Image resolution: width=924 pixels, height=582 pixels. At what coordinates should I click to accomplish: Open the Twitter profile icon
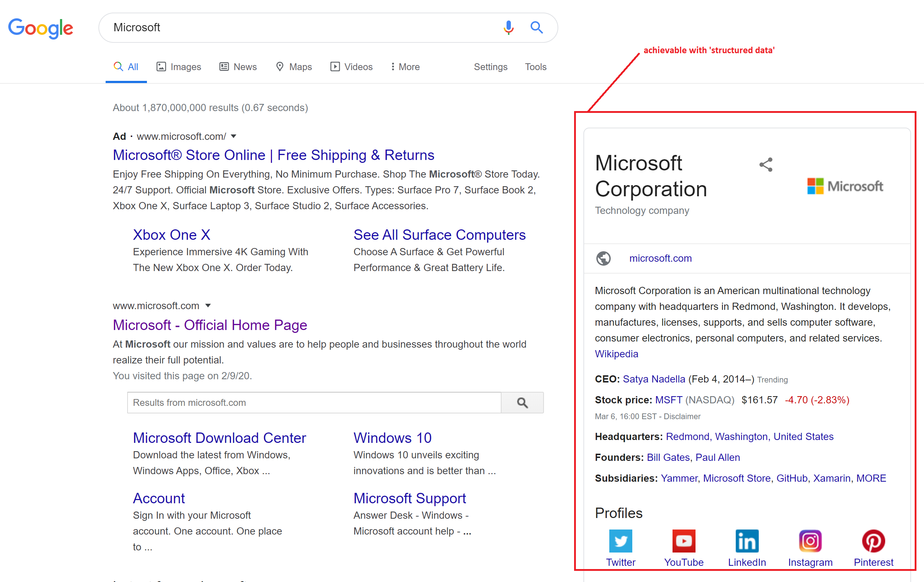point(620,541)
